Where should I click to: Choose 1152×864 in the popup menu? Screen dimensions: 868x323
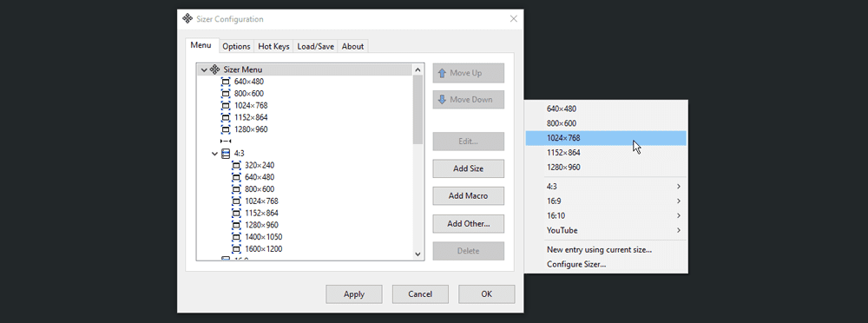click(606, 152)
